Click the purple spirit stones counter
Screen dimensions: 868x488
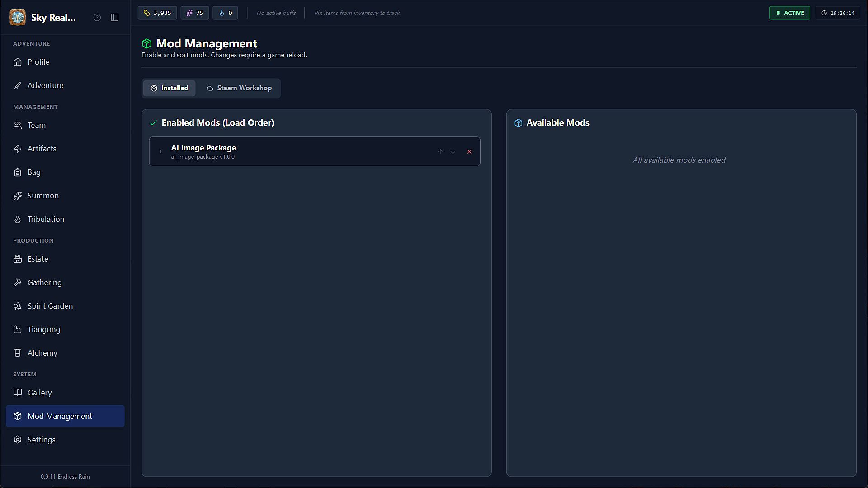pos(195,13)
